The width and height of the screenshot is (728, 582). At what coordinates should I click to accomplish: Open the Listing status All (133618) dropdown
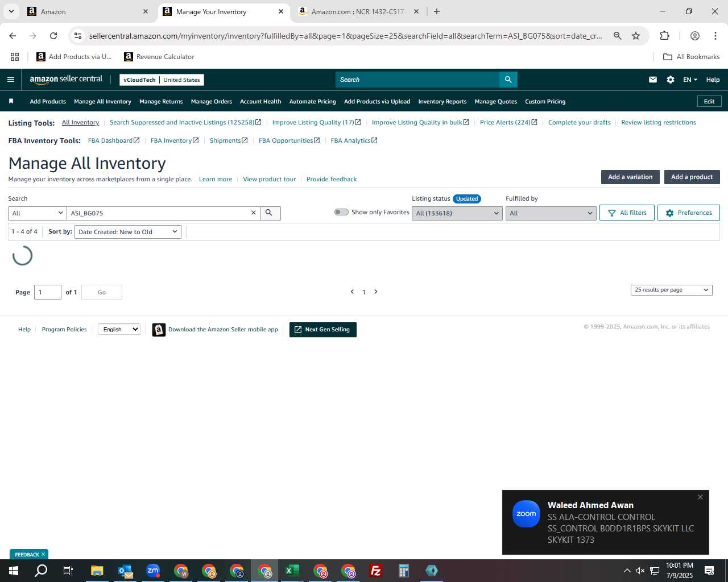coord(457,213)
